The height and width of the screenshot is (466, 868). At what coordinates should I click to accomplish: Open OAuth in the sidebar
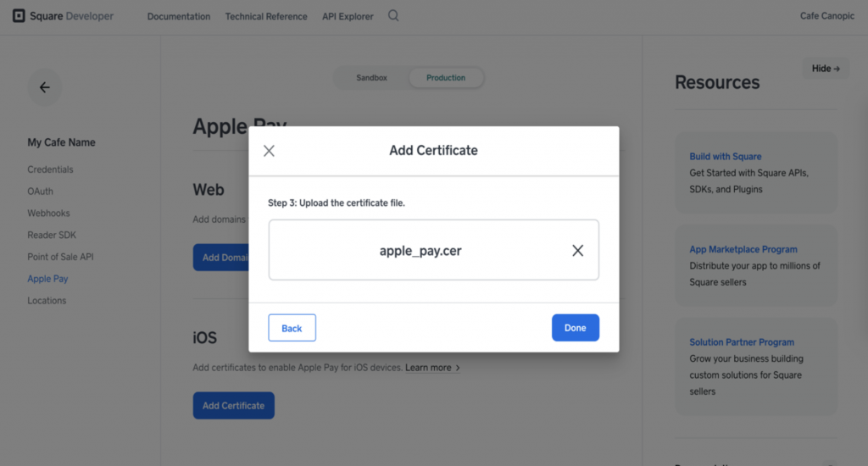41,191
